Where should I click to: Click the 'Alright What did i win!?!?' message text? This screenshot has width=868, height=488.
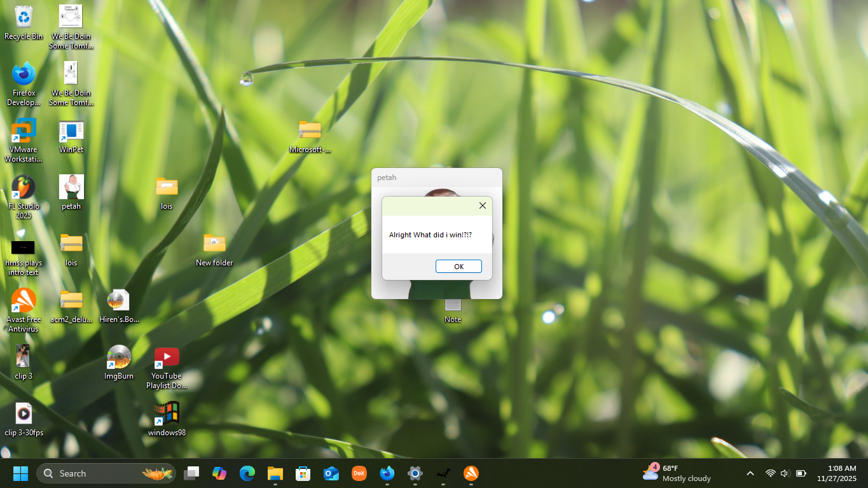pyautogui.click(x=431, y=235)
